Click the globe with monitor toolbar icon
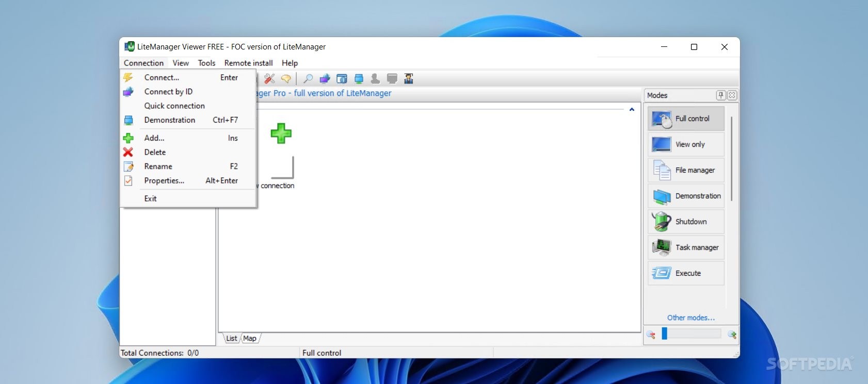This screenshot has height=384, width=868. (325, 79)
